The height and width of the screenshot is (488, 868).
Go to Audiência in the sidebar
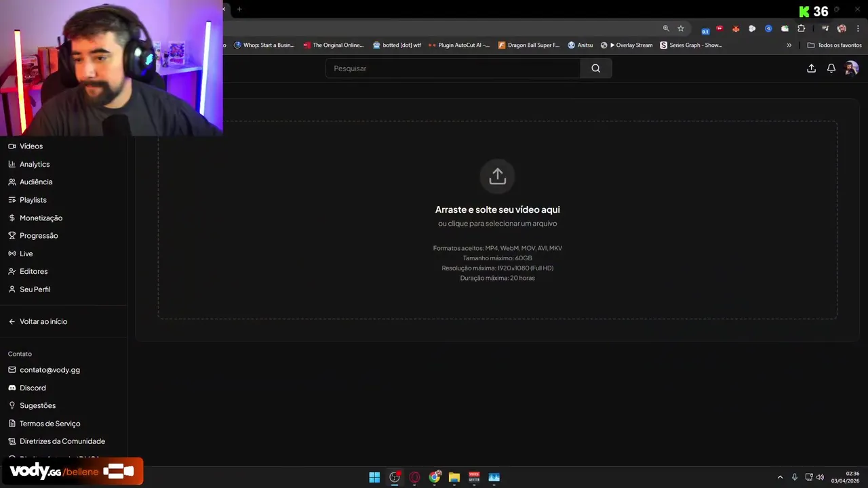[30, 182]
